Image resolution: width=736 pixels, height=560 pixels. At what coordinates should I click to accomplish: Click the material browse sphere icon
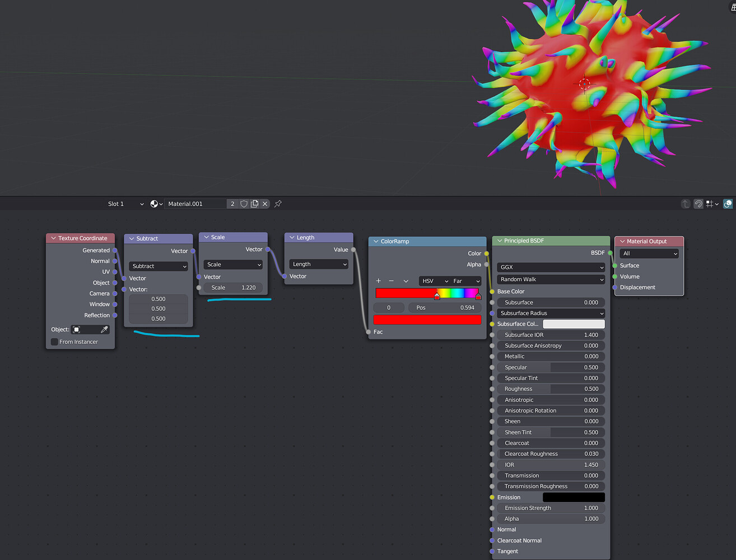(156, 204)
